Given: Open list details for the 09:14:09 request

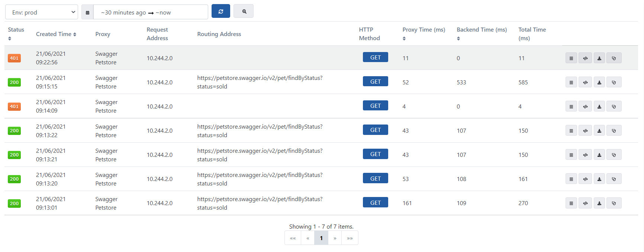Looking at the screenshot, I should coord(571,106).
